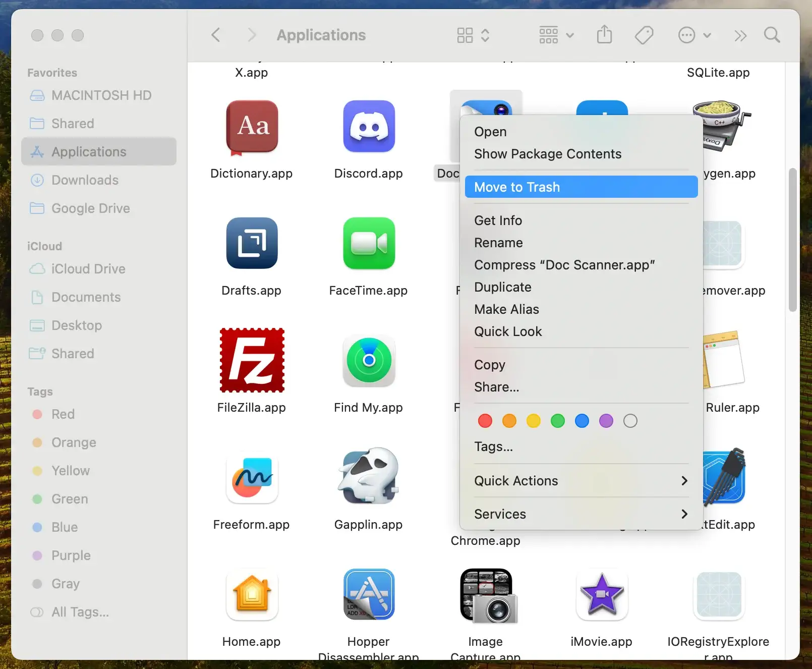
Task: Open the Discord.app icon
Action: [x=369, y=127]
